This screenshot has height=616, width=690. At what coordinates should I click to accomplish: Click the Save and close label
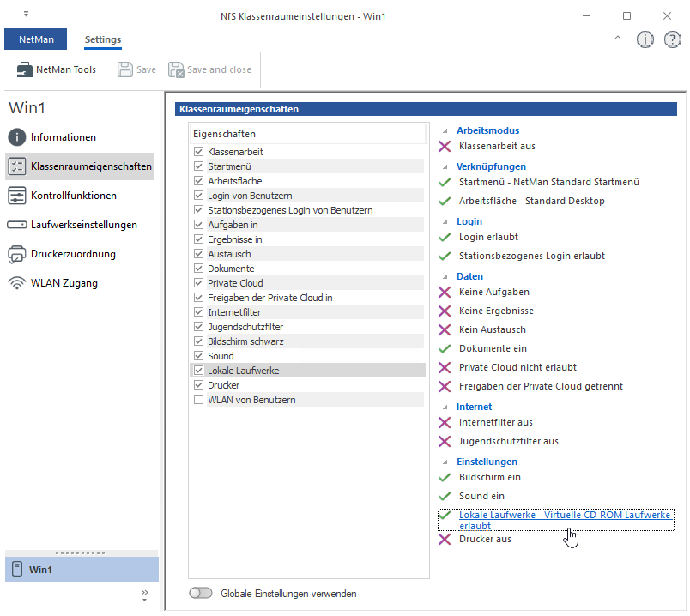coord(219,69)
